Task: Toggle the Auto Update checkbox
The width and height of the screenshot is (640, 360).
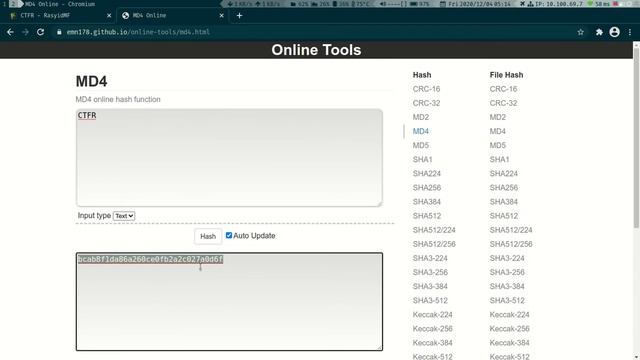Action: (229, 235)
